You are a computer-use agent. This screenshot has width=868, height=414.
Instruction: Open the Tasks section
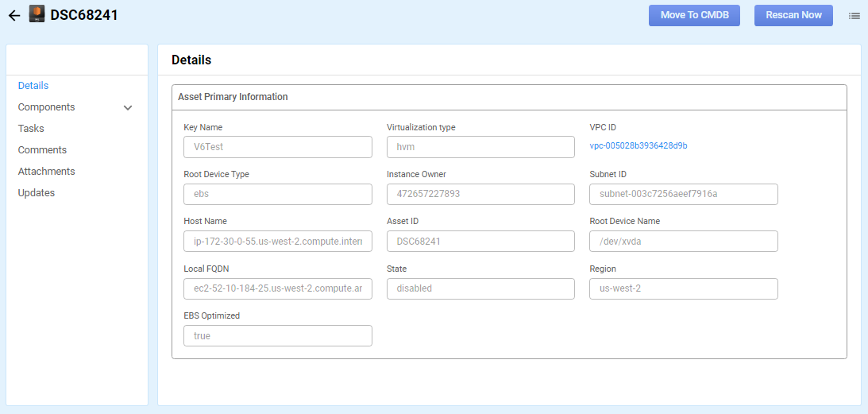[x=31, y=129]
